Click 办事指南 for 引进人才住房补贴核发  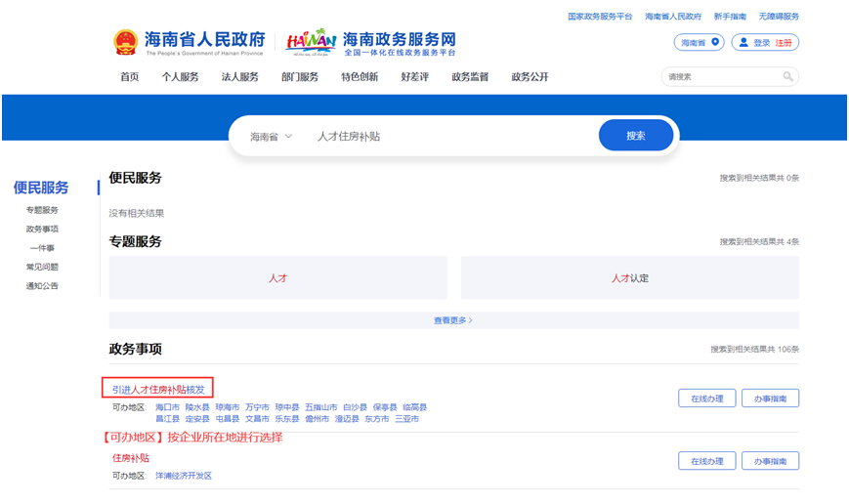point(771,399)
